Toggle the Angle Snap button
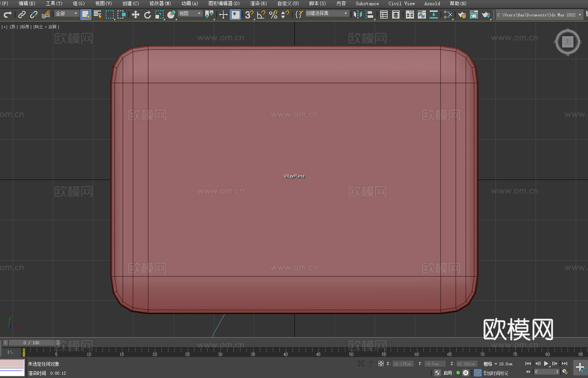 tap(261, 14)
